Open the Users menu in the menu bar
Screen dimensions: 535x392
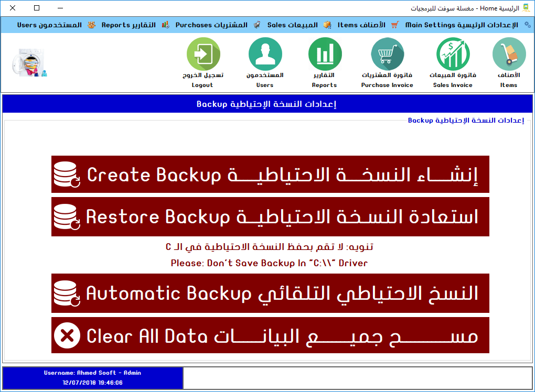[50, 24]
